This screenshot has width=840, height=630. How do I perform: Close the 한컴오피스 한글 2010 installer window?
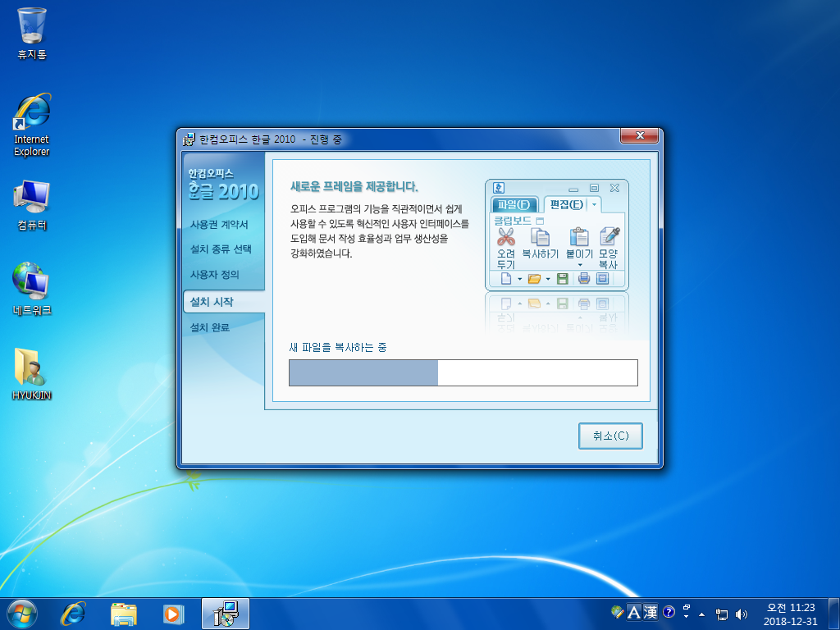click(x=639, y=136)
